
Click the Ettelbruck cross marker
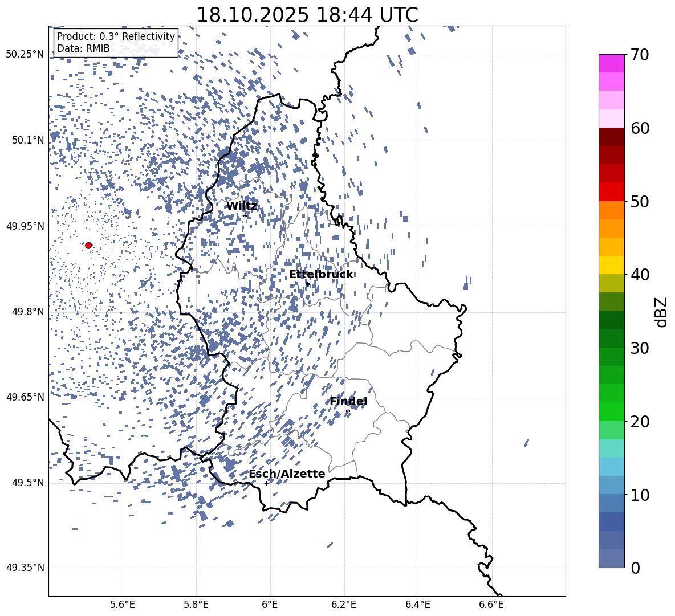pyautogui.click(x=307, y=284)
